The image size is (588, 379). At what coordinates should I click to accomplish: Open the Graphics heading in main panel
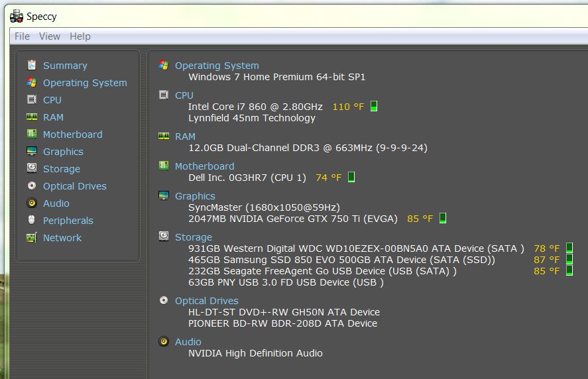tap(195, 196)
